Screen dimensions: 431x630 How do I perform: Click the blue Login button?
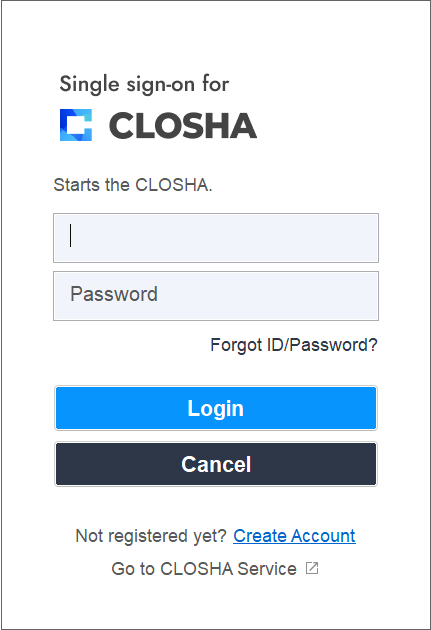click(216, 408)
